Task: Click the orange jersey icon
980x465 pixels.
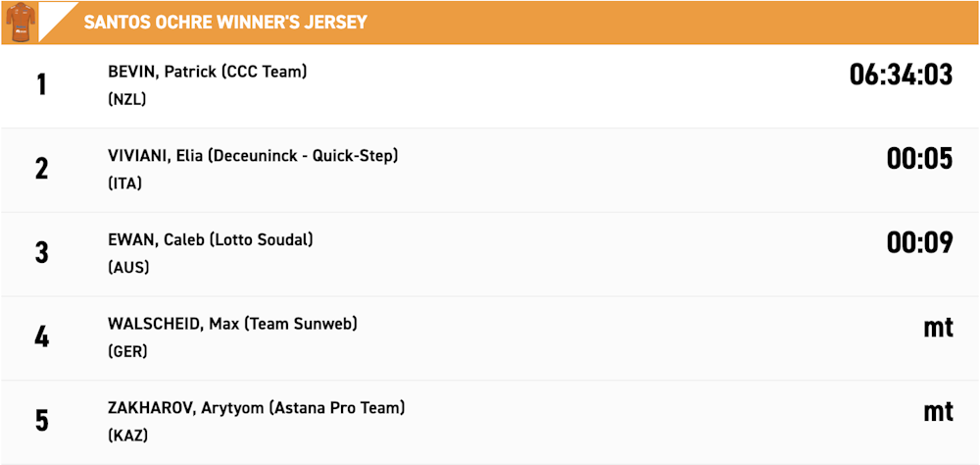Action: (19, 23)
